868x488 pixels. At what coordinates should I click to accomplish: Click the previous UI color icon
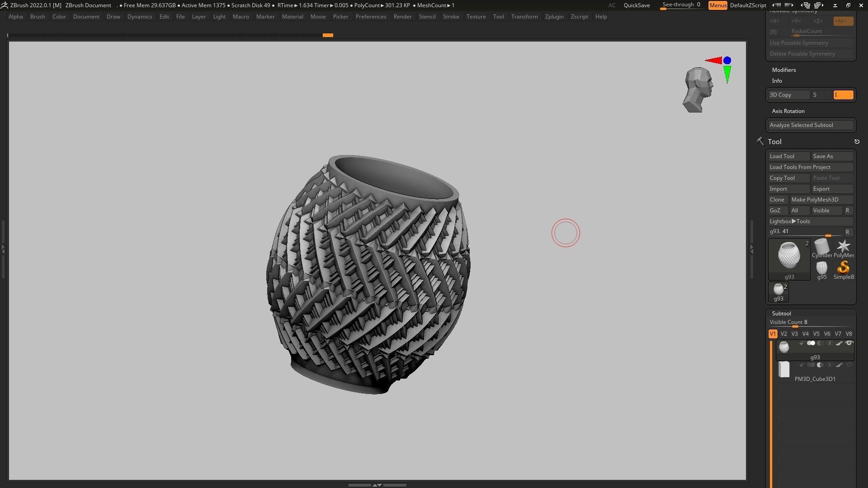pos(776,5)
